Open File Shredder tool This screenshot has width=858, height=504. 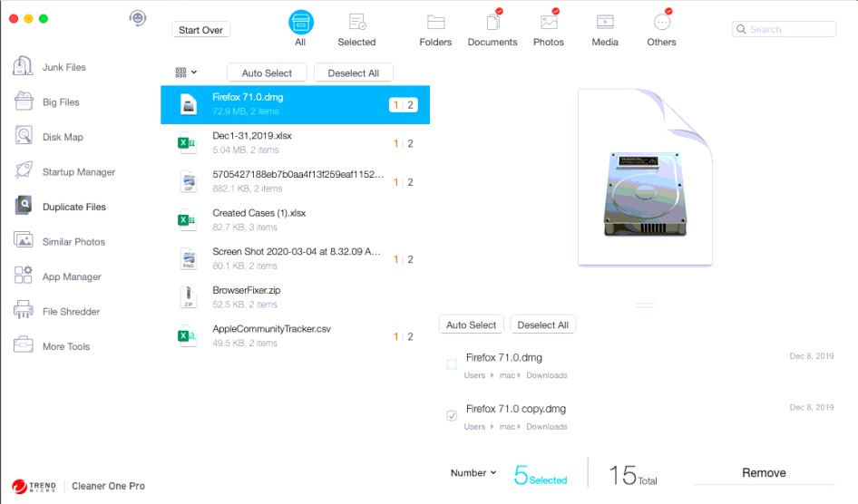click(57, 312)
